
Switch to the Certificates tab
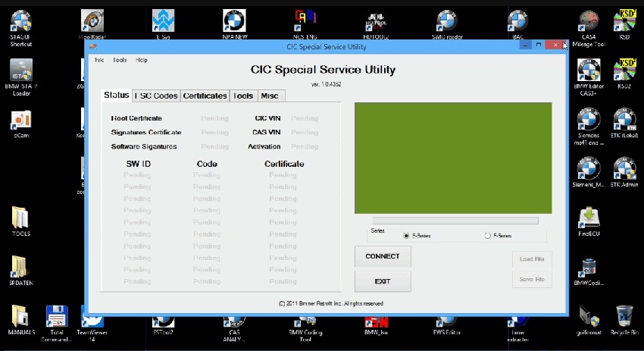click(x=205, y=96)
